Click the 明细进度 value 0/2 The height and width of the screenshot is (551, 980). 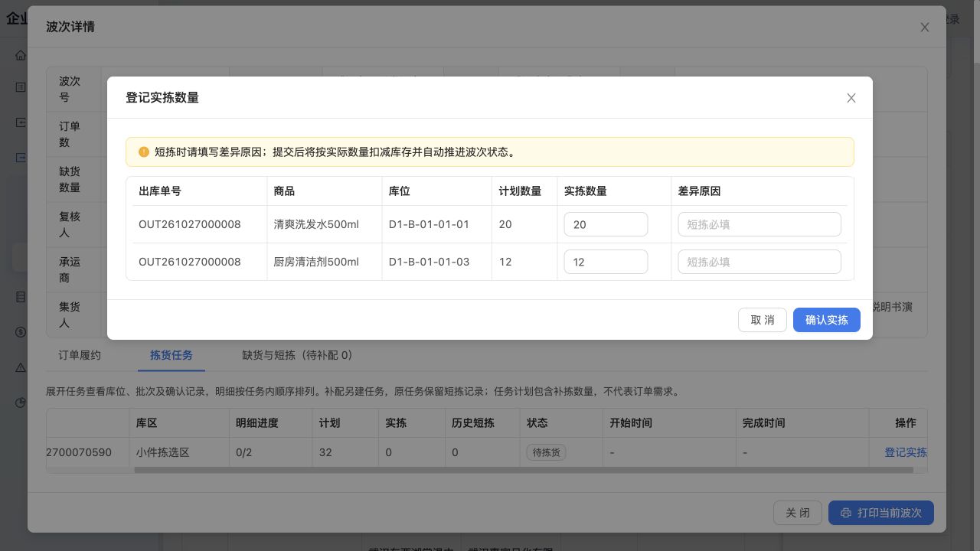(243, 452)
